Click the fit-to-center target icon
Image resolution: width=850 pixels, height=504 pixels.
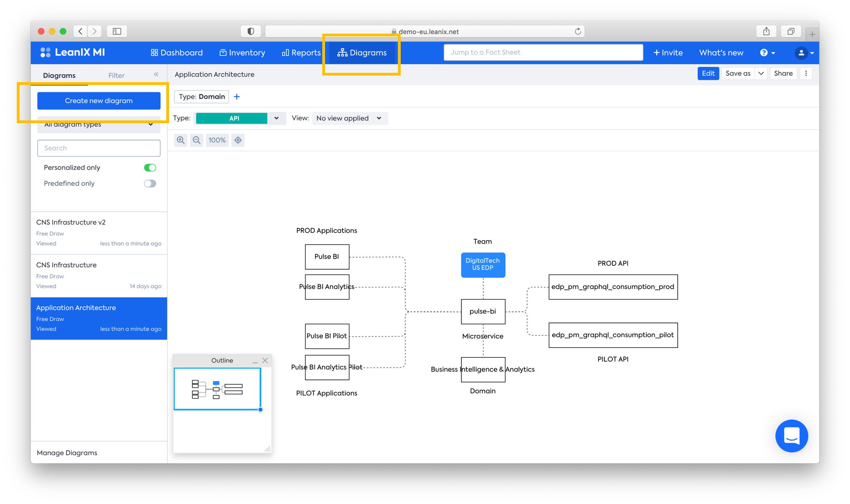coord(238,140)
